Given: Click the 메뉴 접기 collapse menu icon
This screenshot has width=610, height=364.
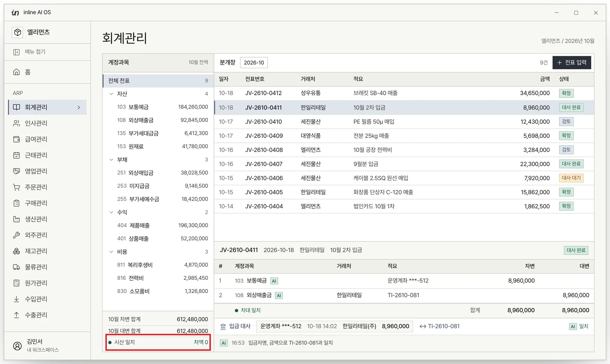Looking at the screenshot, I should click(x=16, y=52).
